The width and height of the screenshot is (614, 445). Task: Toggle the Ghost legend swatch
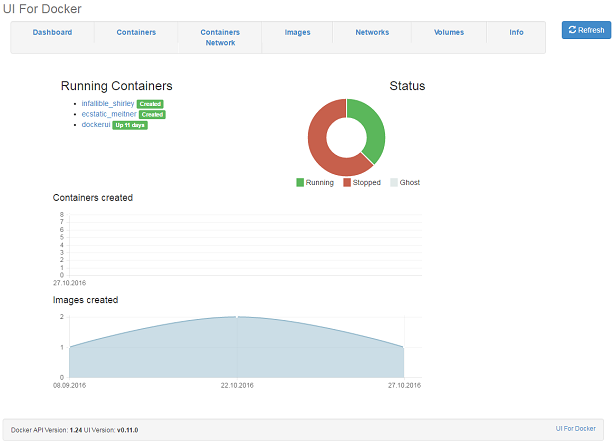(x=394, y=183)
